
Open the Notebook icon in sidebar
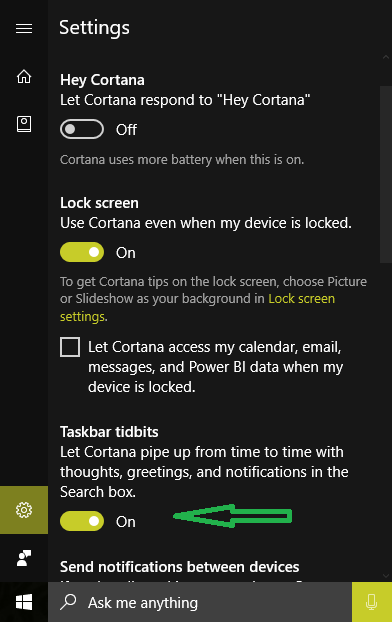(x=24, y=124)
